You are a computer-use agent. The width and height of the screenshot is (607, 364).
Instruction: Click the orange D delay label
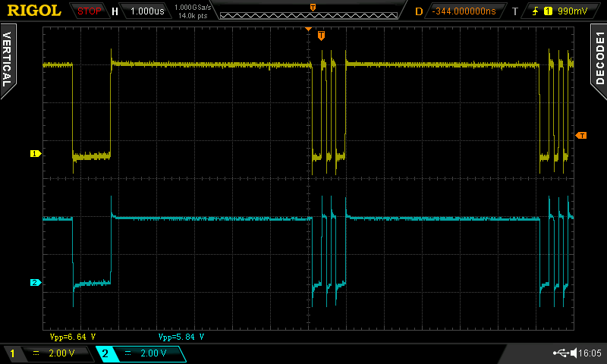click(419, 11)
